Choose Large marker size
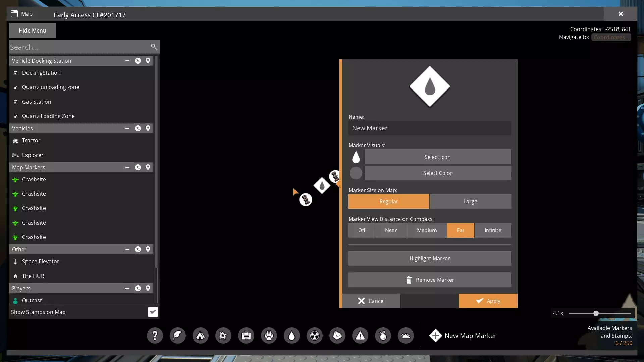644x362 pixels. click(470, 201)
